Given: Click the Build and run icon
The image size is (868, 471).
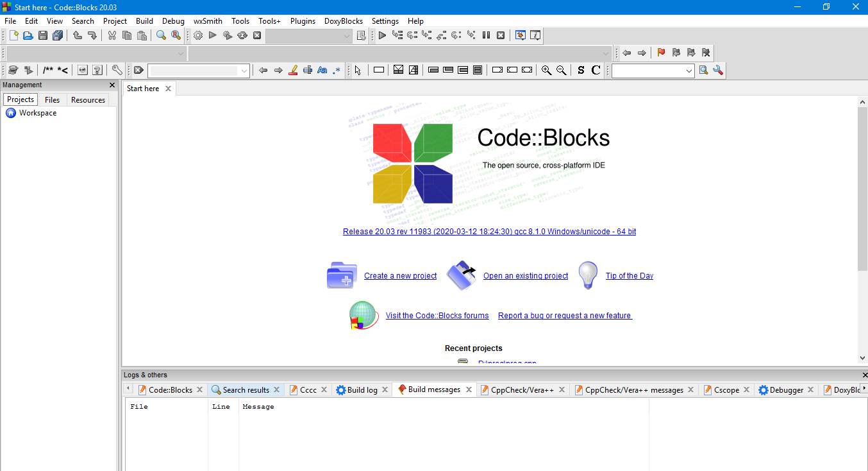Looking at the screenshot, I should (x=228, y=35).
